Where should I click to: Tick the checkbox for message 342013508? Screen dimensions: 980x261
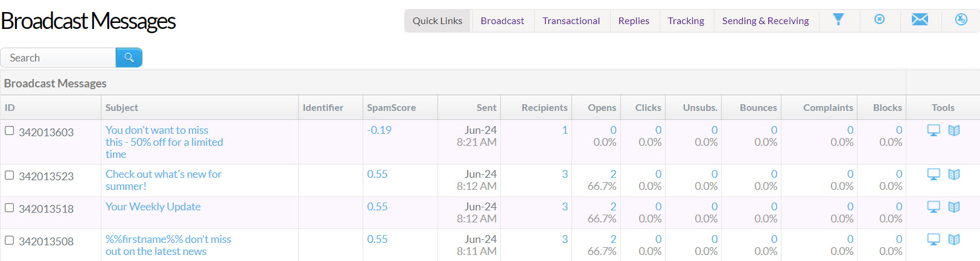tap(10, 241)
